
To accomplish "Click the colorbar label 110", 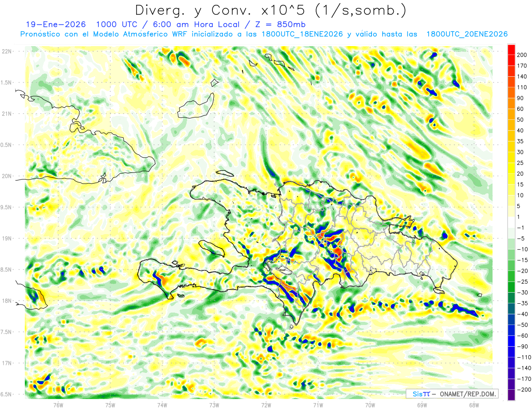I will click(x=522, y=87).
